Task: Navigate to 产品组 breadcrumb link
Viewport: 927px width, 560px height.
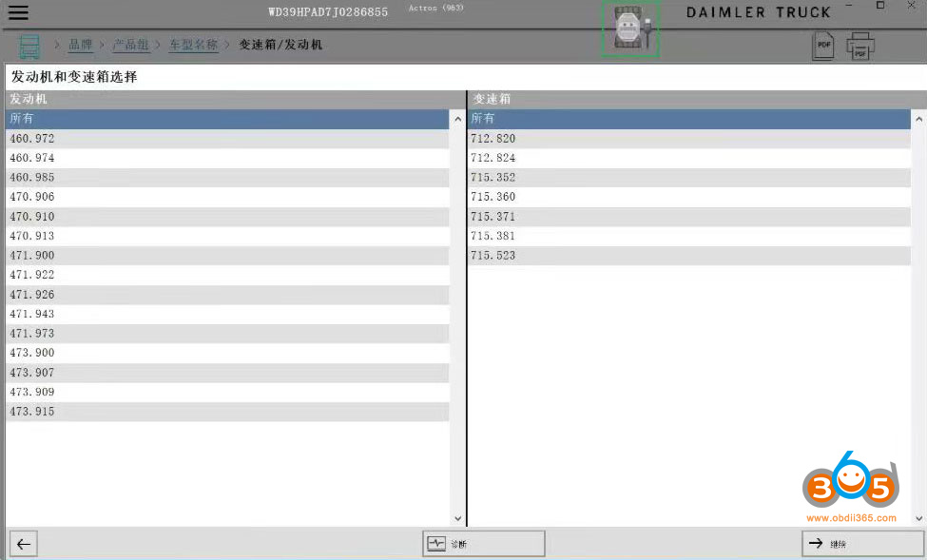Action: (130, 45)
